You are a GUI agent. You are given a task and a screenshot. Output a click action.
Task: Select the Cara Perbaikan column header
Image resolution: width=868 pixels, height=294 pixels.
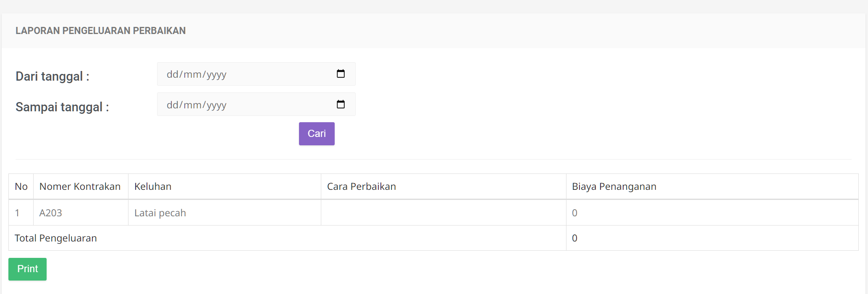point(443,186)
